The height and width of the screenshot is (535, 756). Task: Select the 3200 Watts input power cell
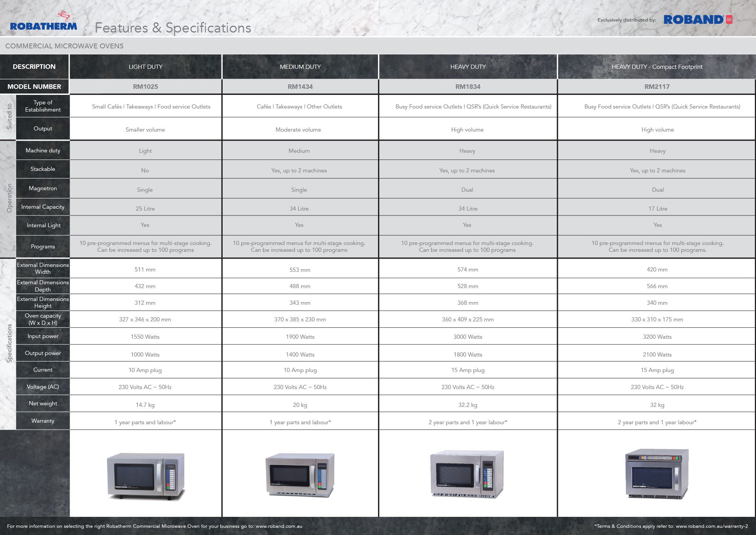click(657, 337)
